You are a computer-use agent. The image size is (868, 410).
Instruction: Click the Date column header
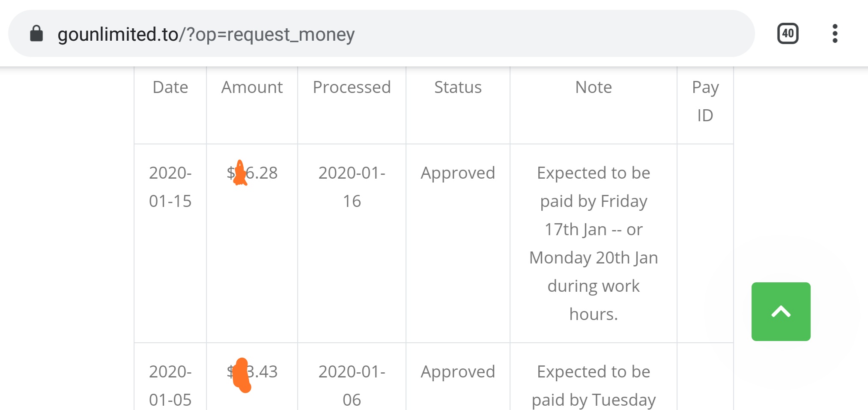(170, 87)
